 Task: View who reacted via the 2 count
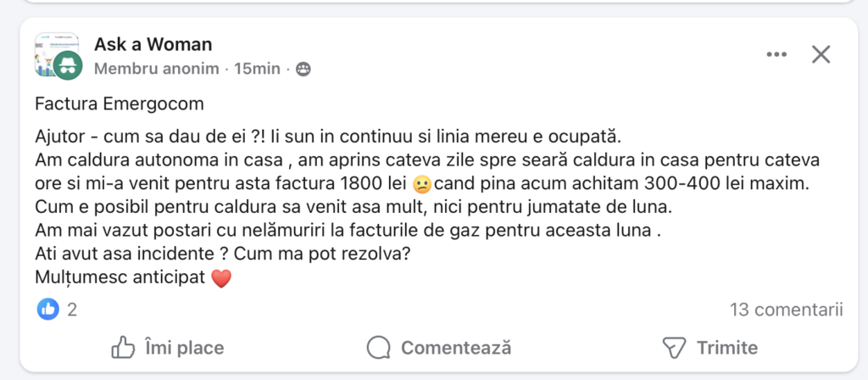72,310
